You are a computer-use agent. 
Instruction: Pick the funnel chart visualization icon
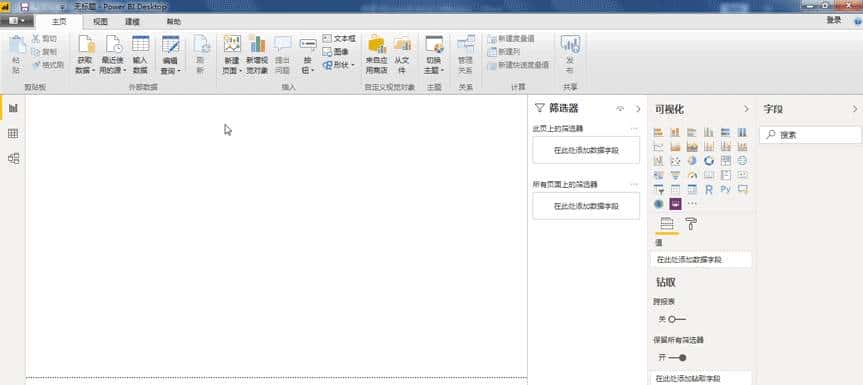click(675, 175)
